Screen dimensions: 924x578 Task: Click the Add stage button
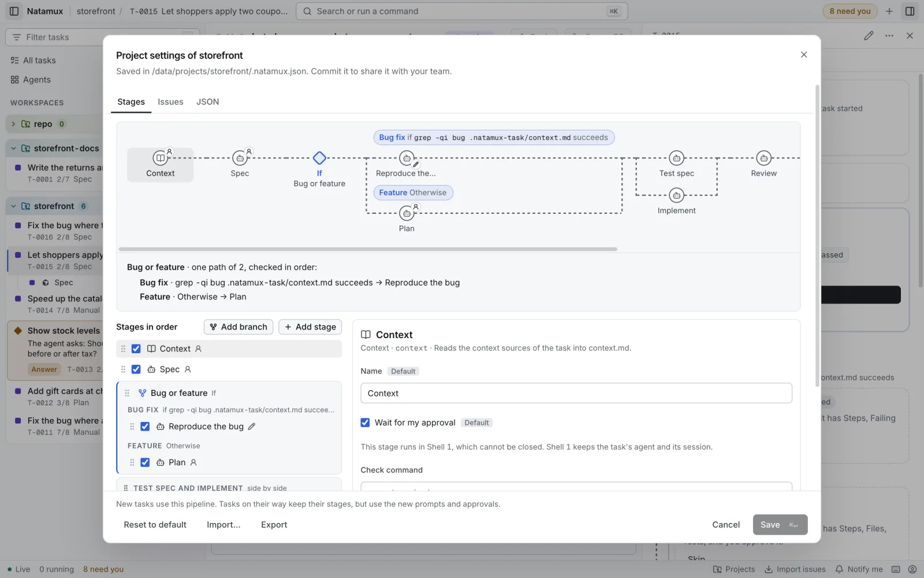pyautogui.click(x=310, y=327)
